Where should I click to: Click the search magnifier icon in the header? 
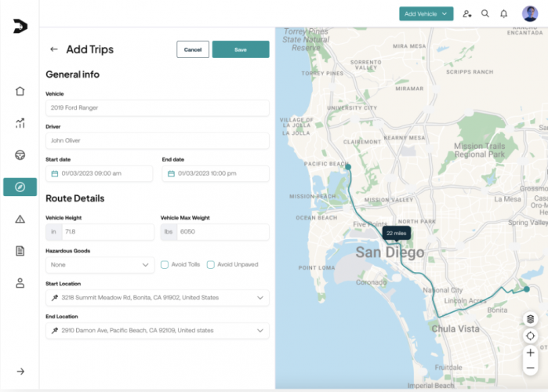(485, 13)
